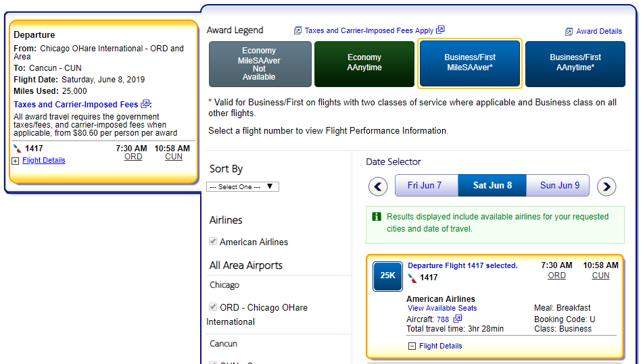
Task: Toggle the American Airlines checkbox
Action: (x=214, y=242)
